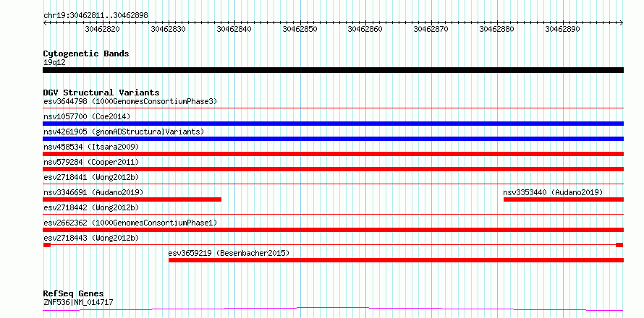Click the left red end block of esv2718443
644x318 pixels.
[47, 245]
